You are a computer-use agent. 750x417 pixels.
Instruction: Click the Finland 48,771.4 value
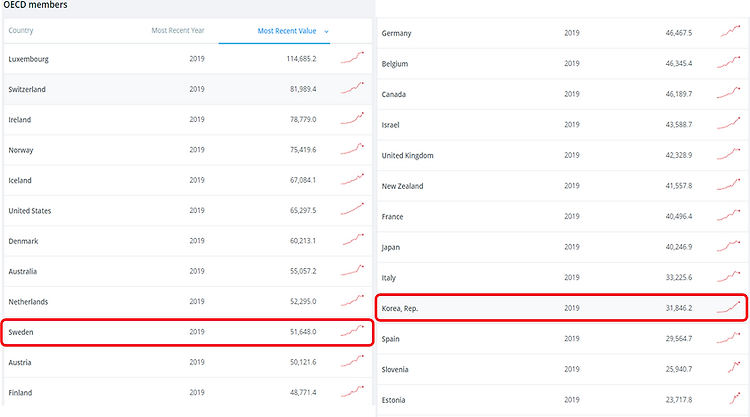303,393
